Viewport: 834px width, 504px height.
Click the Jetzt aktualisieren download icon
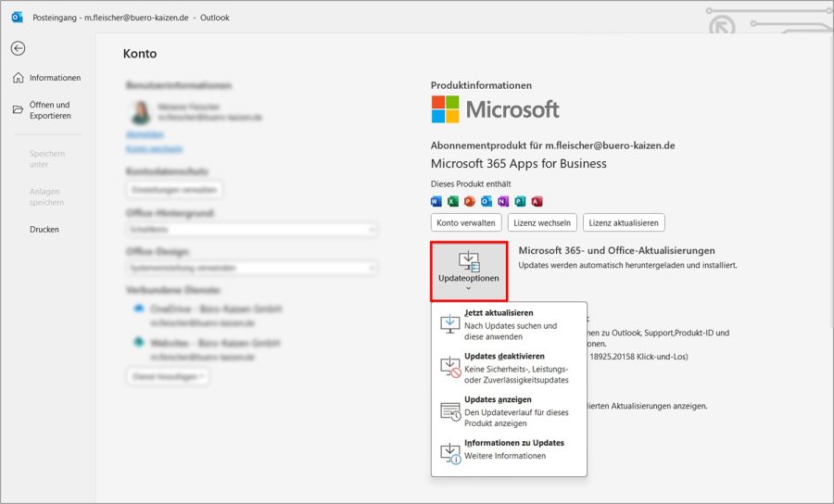[450, 323]
